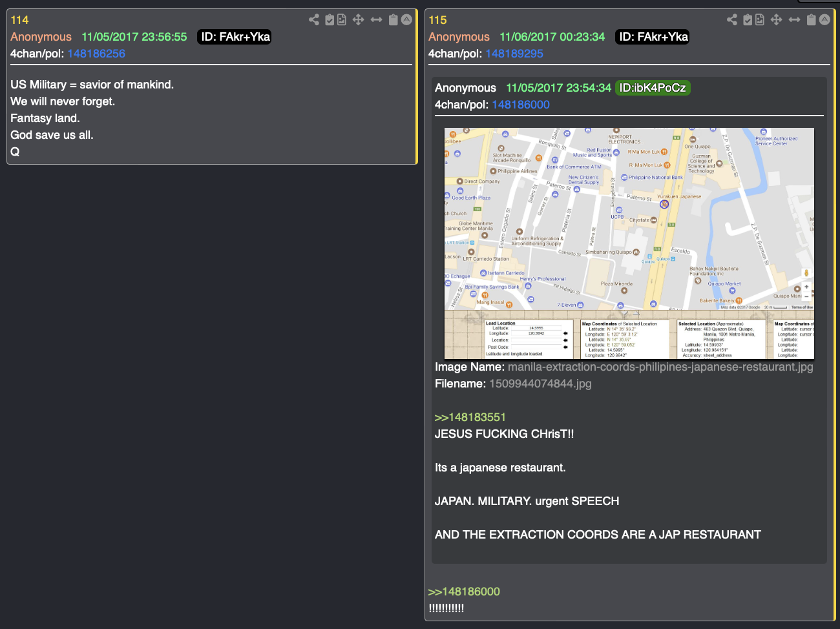Click ID: FAkr+Yka badge on post 114
Screen dimensions: 840x629
234,37
